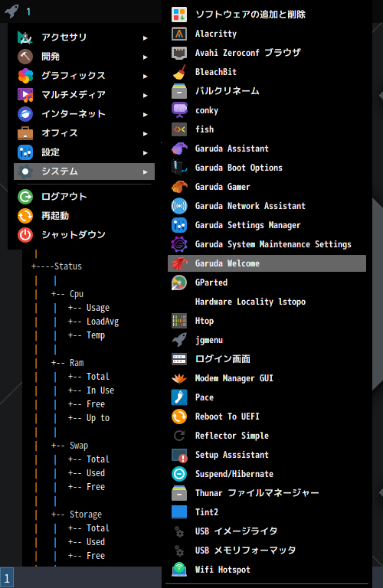Expand the アクセサリ submenu arrow
Image resolution: width=383 pixels, height=588 pixels.
pyautogui.click(x=146, y=38)
